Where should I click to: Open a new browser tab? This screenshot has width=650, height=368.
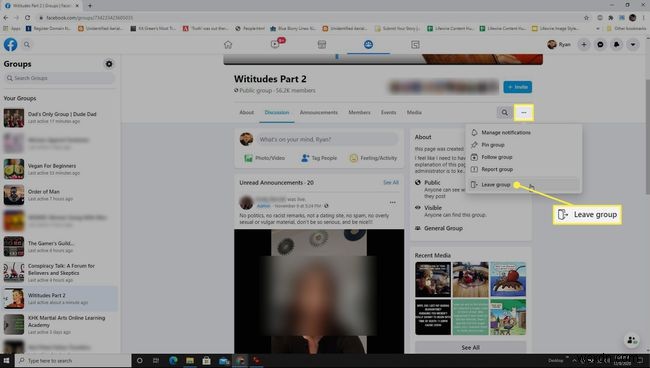click(x=90, y=6)
